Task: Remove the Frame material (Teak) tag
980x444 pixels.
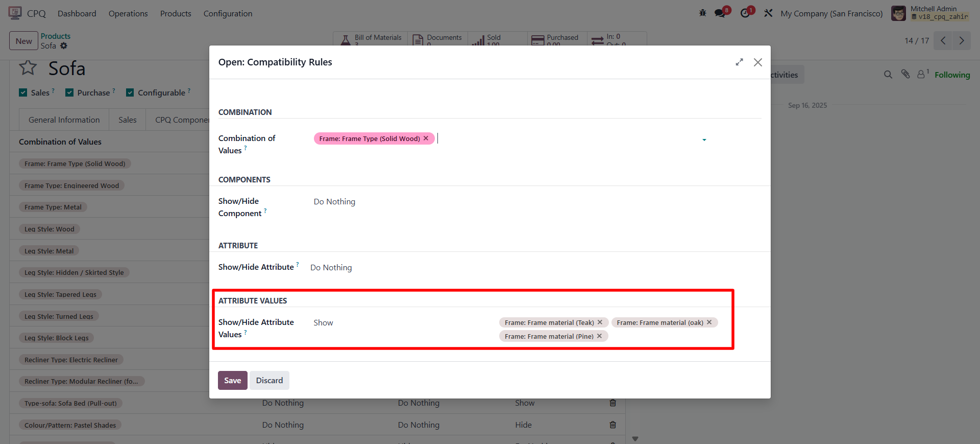Action: 600,322
